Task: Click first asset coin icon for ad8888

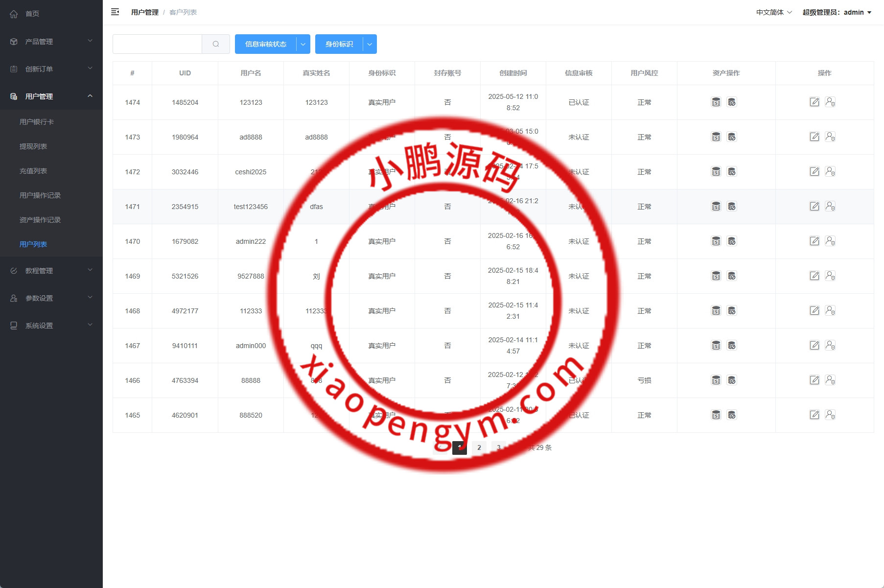Action: [x=716, y=137]
